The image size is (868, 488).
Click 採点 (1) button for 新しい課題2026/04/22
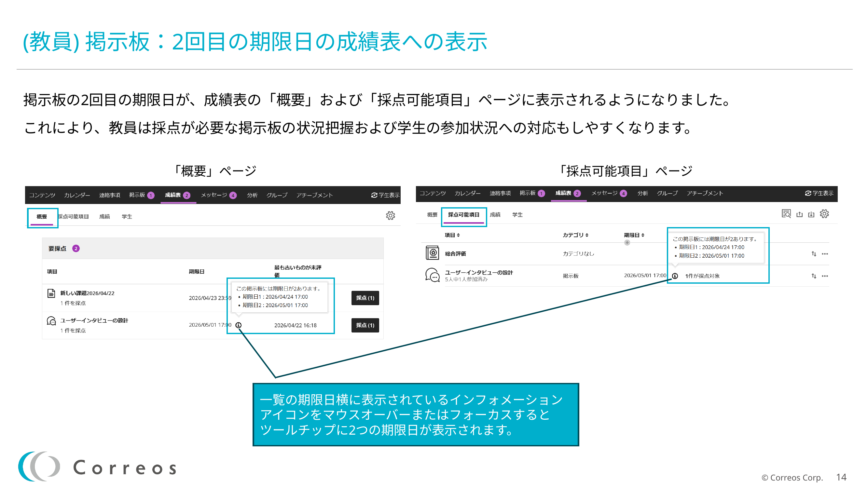(x=365, y=298)
